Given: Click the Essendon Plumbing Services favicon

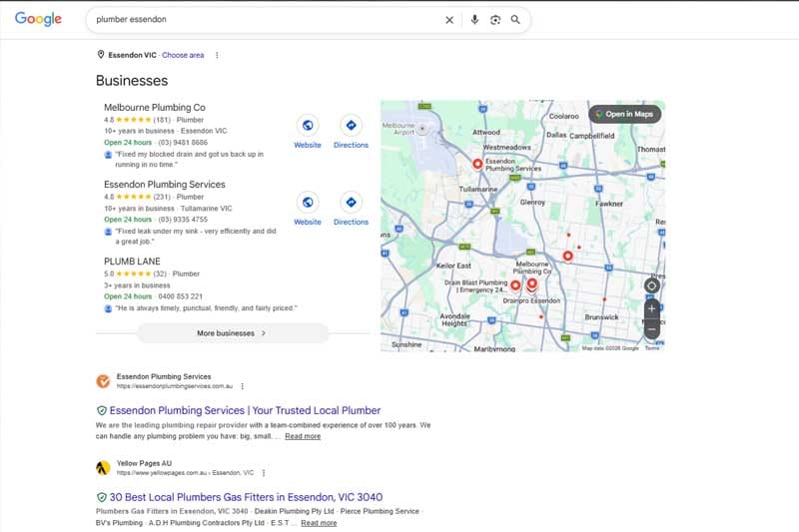Looking at the screenshot, I should pyautogui.click(x=103, y=381).
